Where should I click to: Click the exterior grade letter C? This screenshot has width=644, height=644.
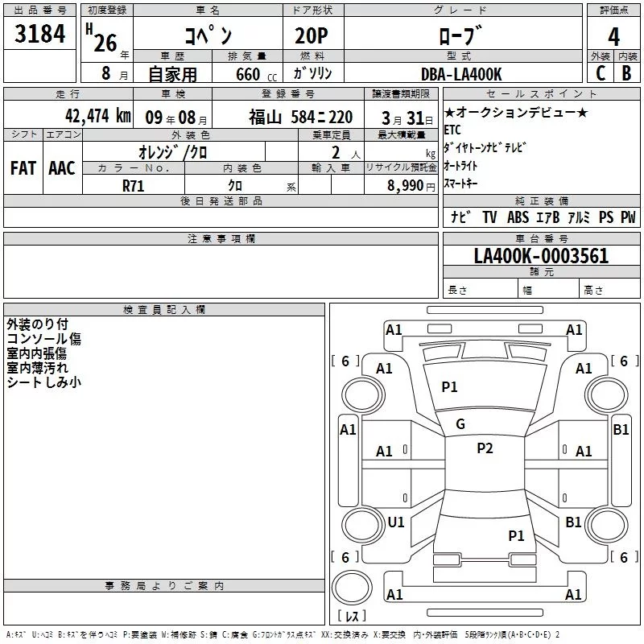pos(601,73)
